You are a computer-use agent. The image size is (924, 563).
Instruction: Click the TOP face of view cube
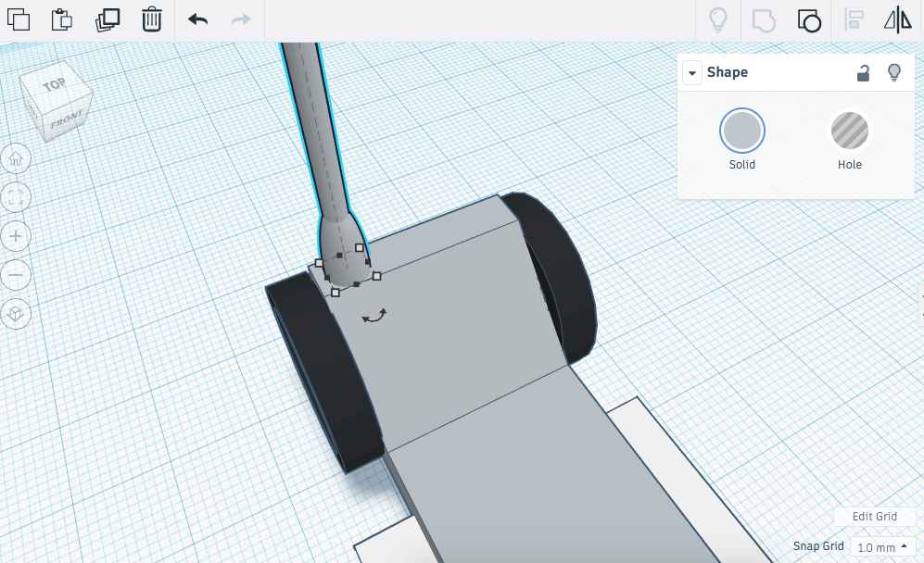[x=54, y=85]
